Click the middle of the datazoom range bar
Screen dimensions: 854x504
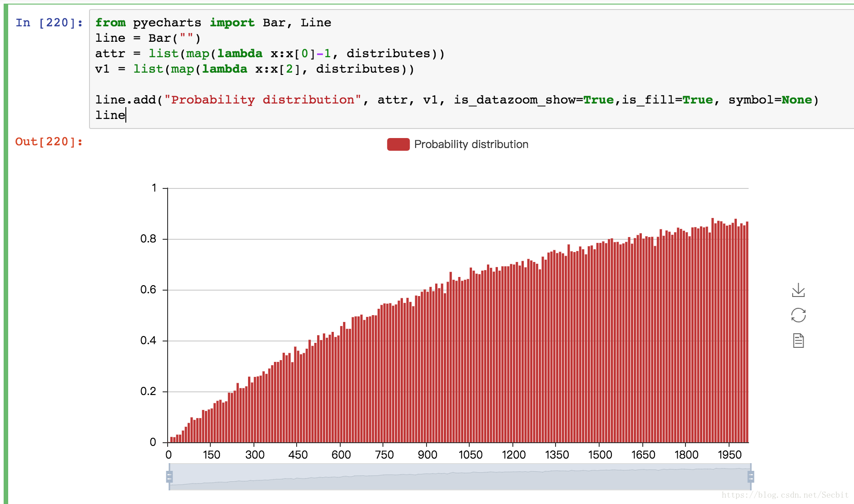(x=460, y=476)
